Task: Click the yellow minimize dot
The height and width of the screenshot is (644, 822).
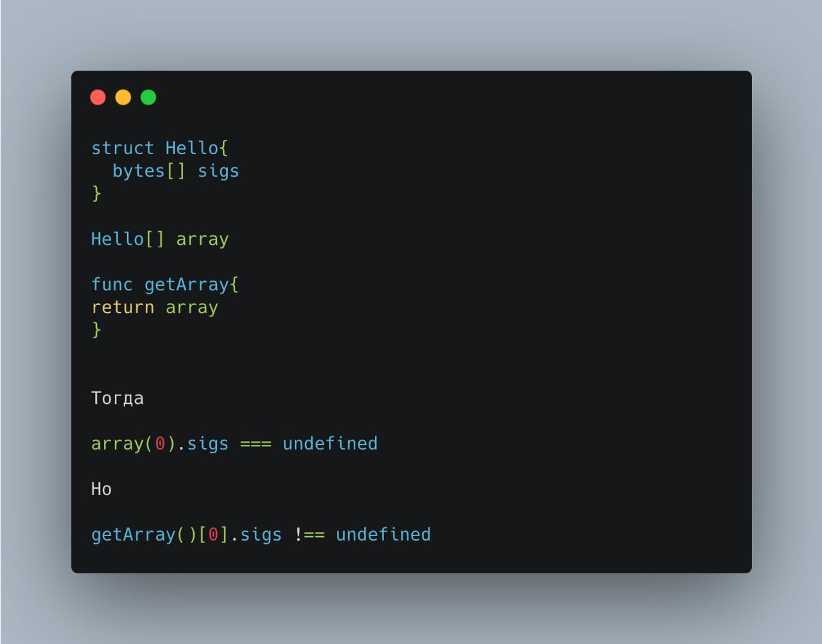Action: 123,97
